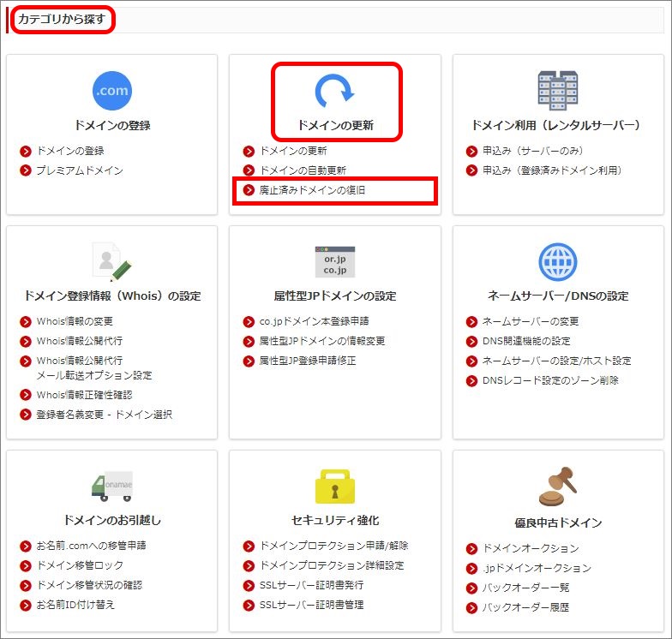Select the ドメイン移管ロック link
The height and width of the screenshot is (639, 672).
[x=79, y=565]
